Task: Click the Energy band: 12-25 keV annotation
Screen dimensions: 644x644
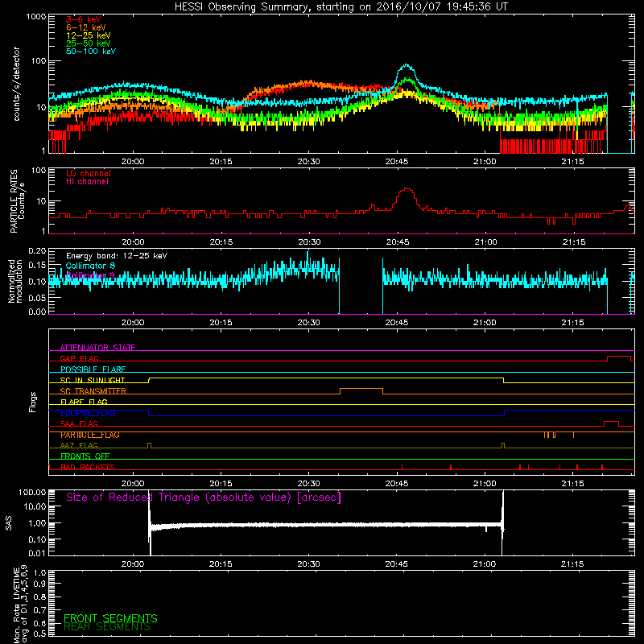Action: pos(117,256)
